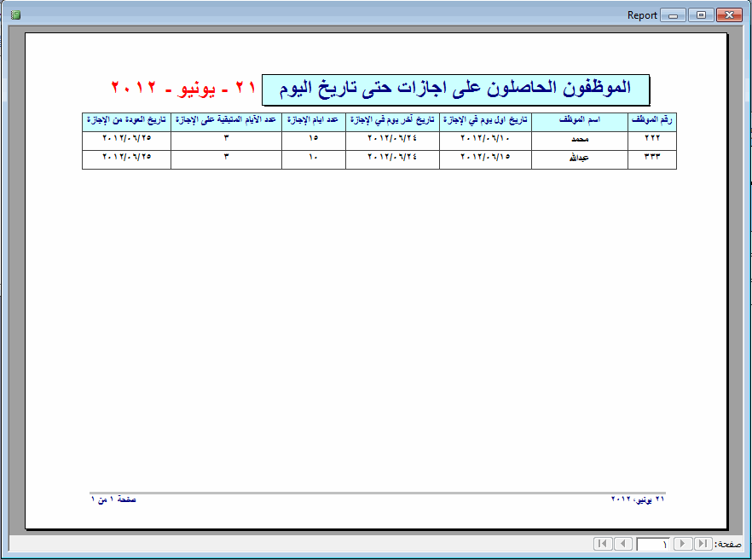
Task: Select the اسم الموظف column header
Action: click(580, 122)
